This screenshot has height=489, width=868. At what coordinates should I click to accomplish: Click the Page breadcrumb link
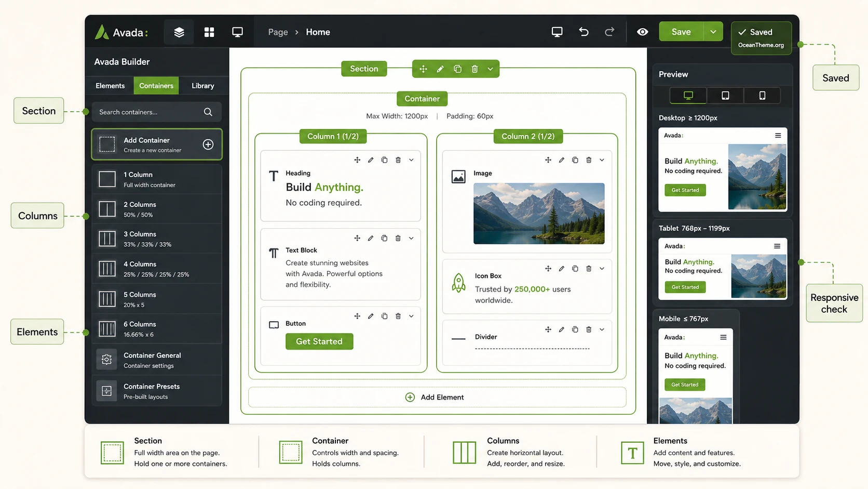pos(278,32)
